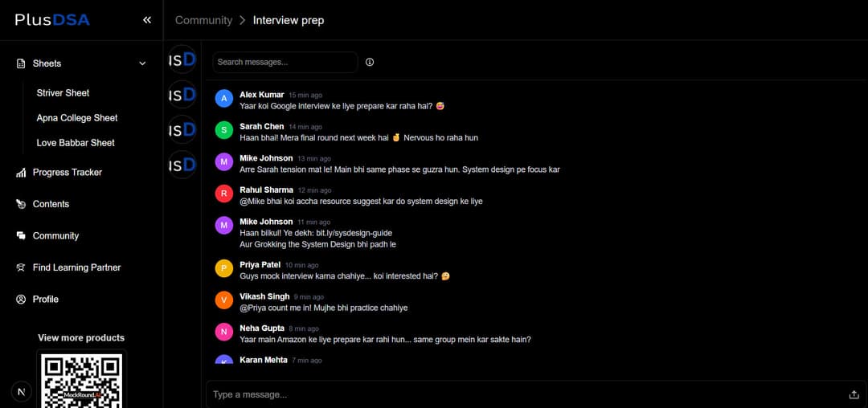This screenshot has width=868, height=408.
Task: Click the @Priya count me in message
Action: [x=324, y=308]
